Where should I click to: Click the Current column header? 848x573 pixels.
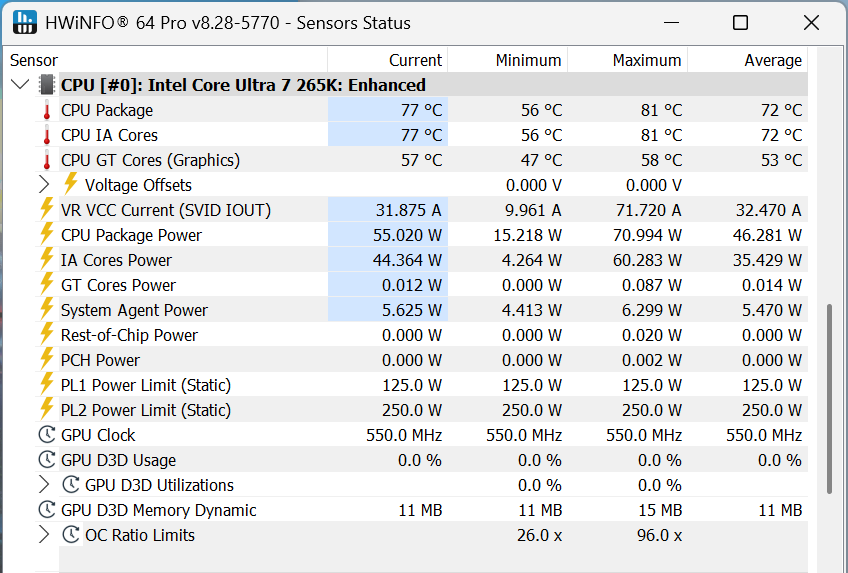pos(415,60)
